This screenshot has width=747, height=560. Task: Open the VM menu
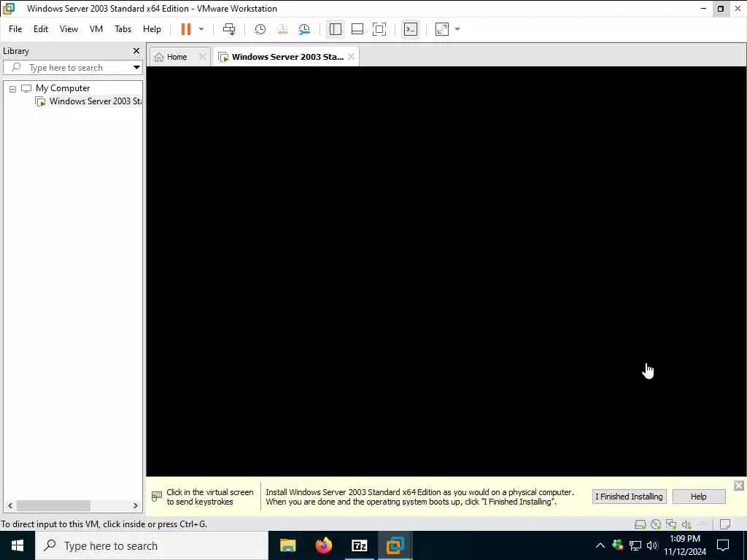tap(96, 29)
